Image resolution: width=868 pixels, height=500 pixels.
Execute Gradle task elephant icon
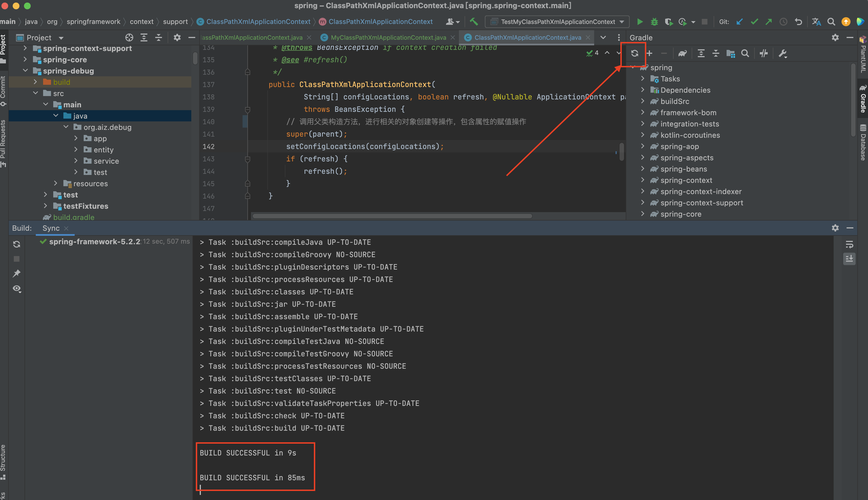tap(682, 53)
